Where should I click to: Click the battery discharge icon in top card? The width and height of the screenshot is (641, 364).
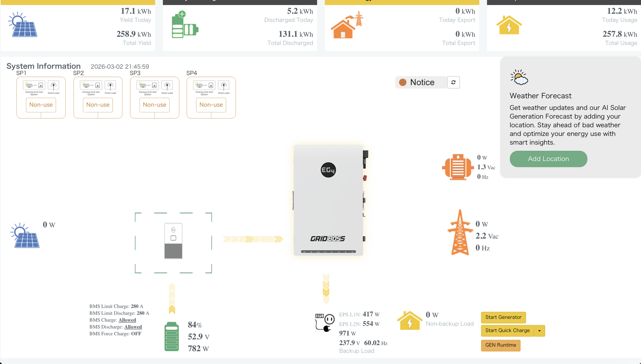(x=184, y=25)
